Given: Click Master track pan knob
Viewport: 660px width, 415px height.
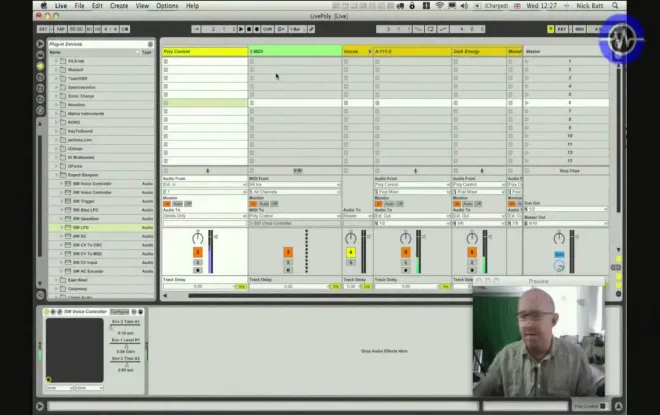Looking at the screenshot, I should click(559, 238).
